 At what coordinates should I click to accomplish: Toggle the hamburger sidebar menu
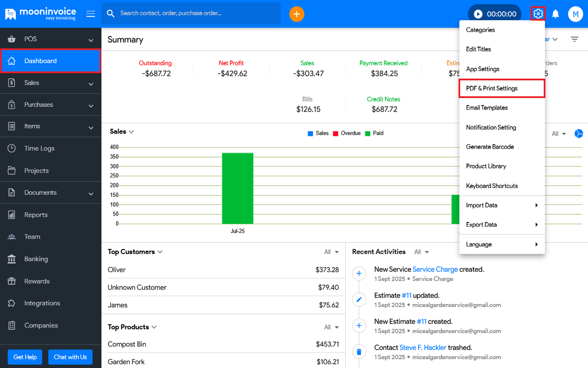click(91, 14)
